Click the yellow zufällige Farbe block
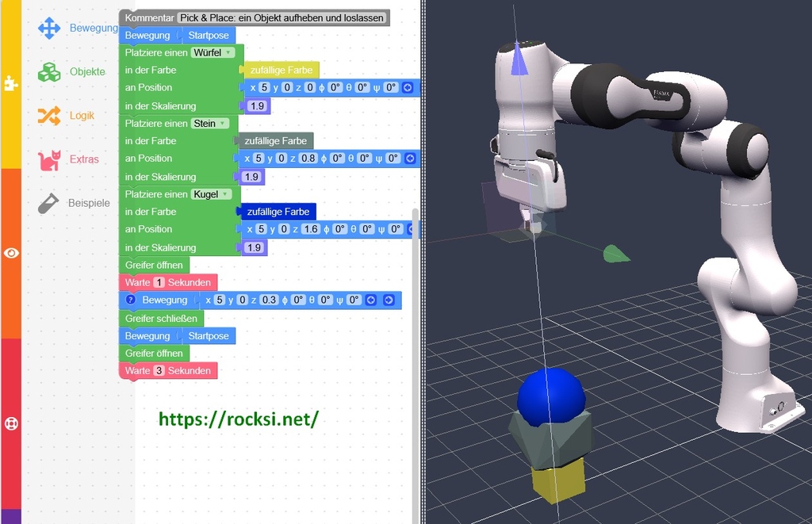812x524 pixels. (x=282, y=70)
